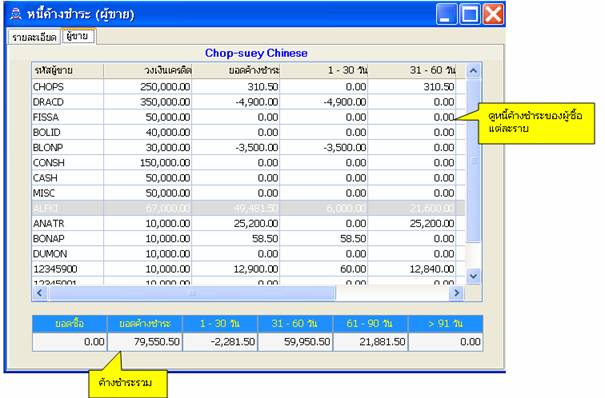Click the horizontal scrollbar thumb
The width and height of the screenshot is (605, 398).
tap(192, 293)
